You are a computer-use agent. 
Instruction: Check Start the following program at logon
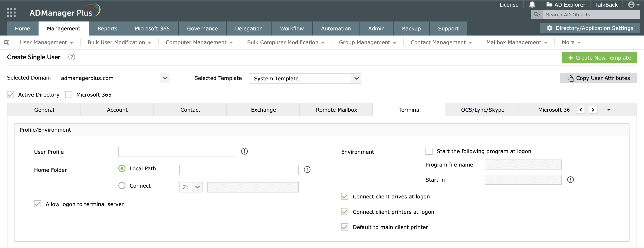click(x=429, y=151)
